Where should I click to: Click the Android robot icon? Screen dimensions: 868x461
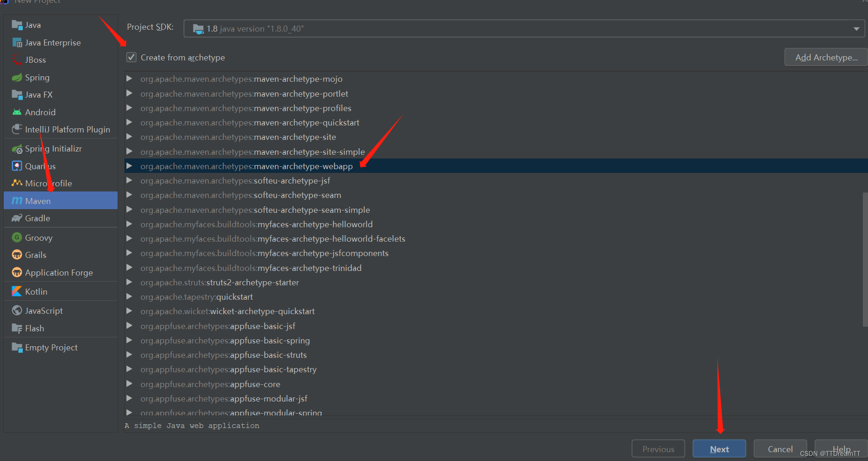pyautogui.click(x=17, y=112)
